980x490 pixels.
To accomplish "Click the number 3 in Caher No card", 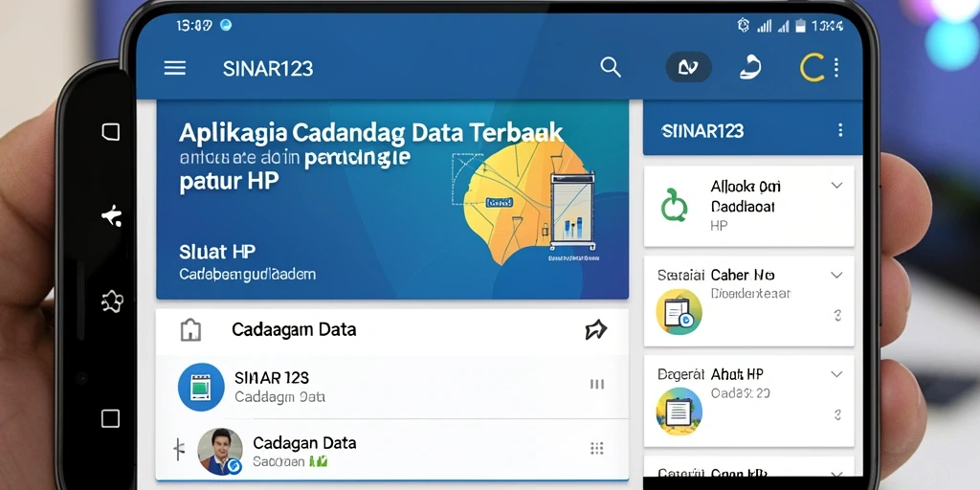I will pyautogui.click(x=837, y=316).
